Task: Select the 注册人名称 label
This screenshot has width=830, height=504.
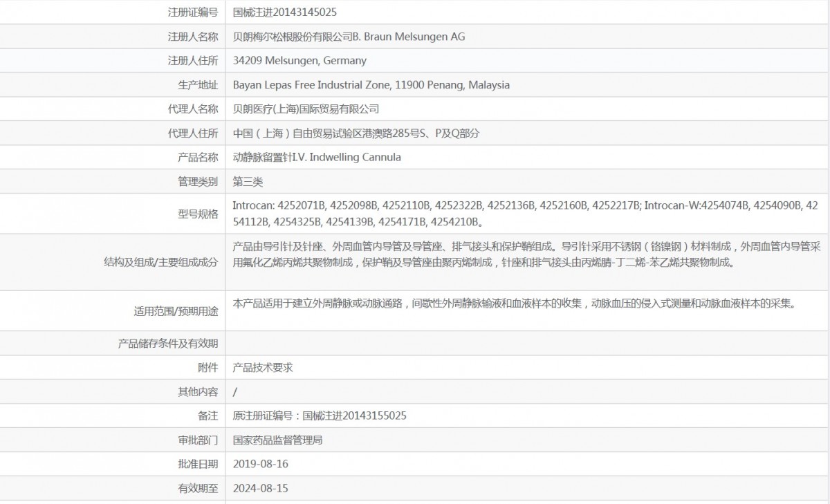Action: click(193, 37)
